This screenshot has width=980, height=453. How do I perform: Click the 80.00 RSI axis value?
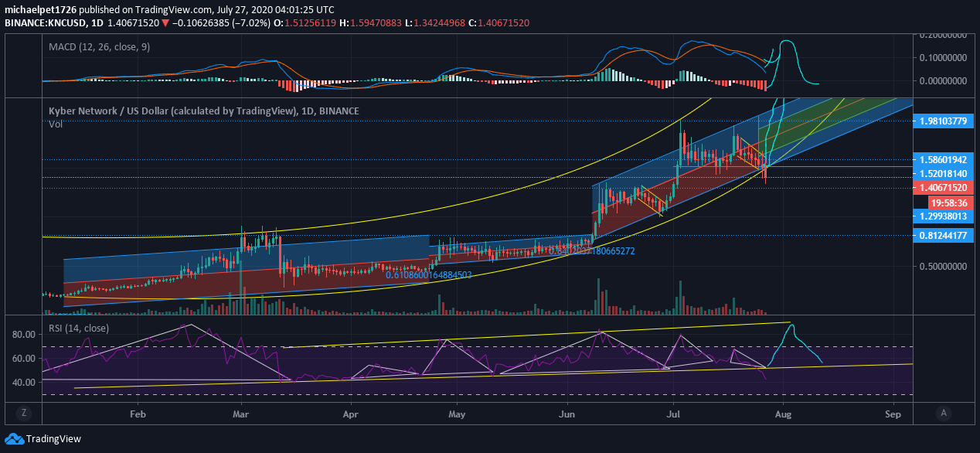(25, 335)
